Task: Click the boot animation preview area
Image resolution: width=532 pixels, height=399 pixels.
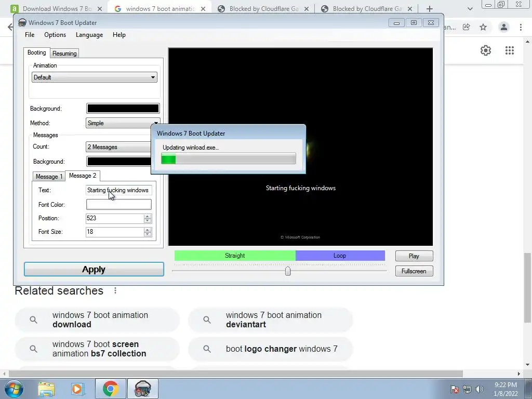Action: click(301, 147)
